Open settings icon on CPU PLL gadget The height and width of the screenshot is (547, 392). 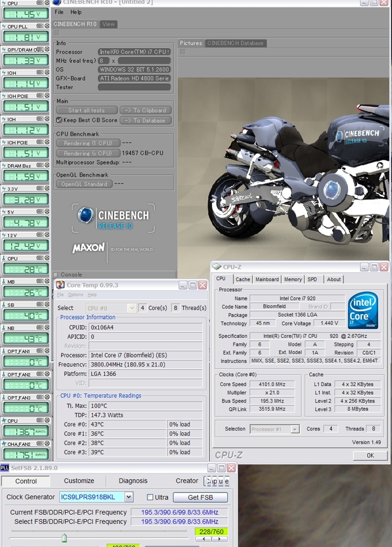pyautogui.click(x=41, y=26)
